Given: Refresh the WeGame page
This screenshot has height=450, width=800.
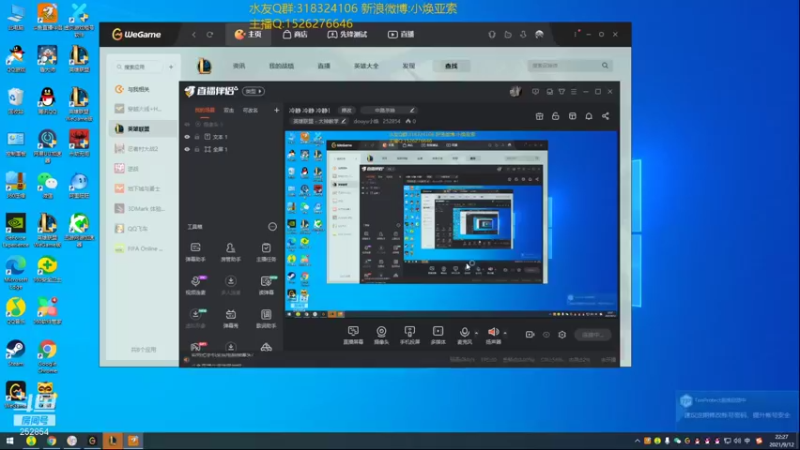Looking at the screenshot, I should point(210,34).
